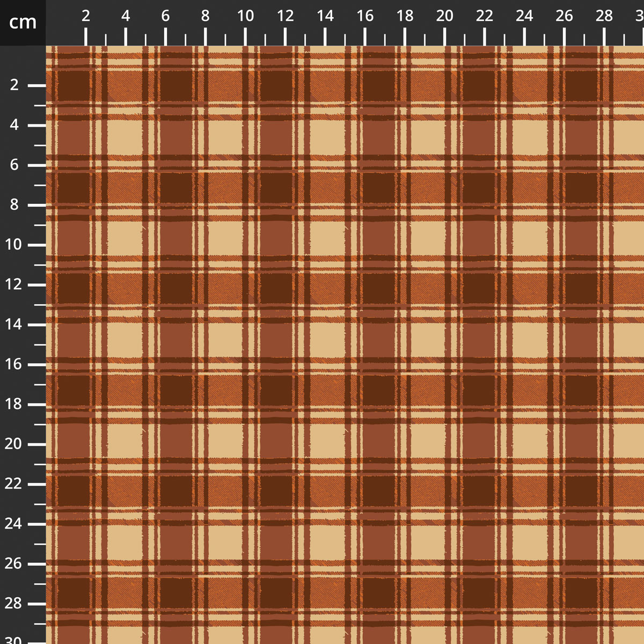The height and width of the screenshot is (644, 644).
Task: Click the 16 mark on the horizontal ruler
Action: (365, 16)
